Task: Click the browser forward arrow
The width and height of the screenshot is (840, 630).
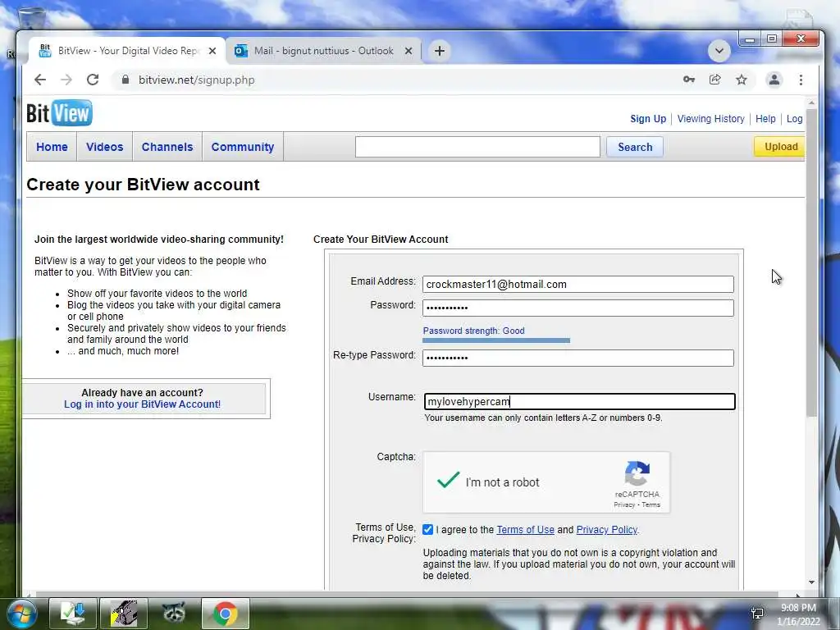Action: click(66, 80)
